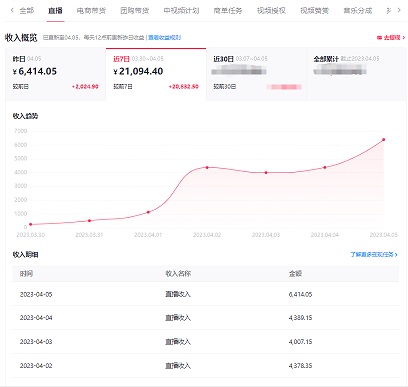Click the date 2023-04-03 in the table
The image size is (408, 387).
tap(36, 342)
